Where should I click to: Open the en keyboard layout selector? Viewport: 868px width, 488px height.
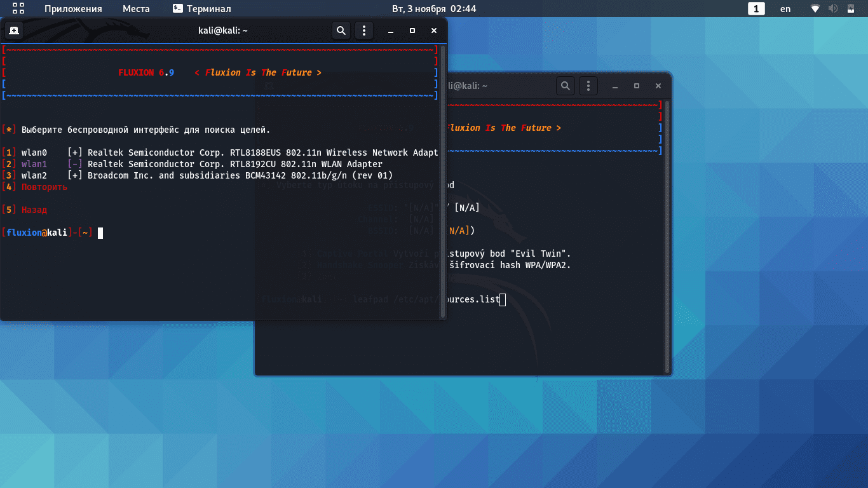[x=785, y=8]
